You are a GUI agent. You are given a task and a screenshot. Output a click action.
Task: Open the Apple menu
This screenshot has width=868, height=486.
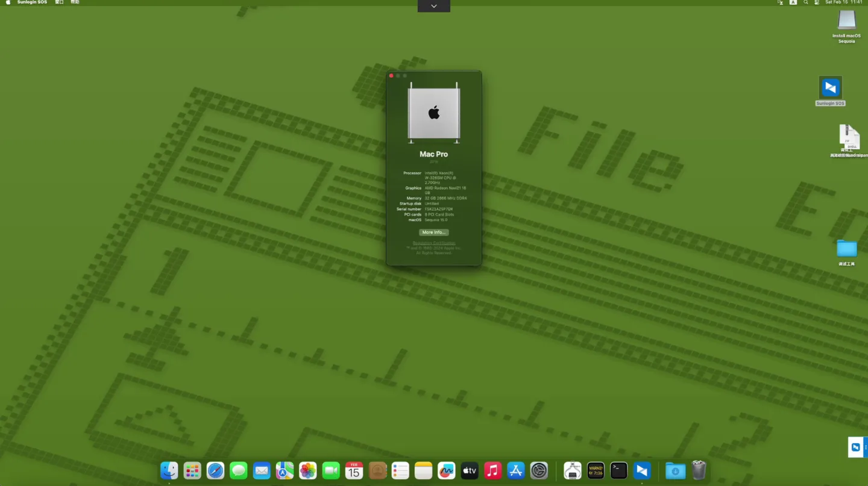pyautogui.click(x=8, y=2)
